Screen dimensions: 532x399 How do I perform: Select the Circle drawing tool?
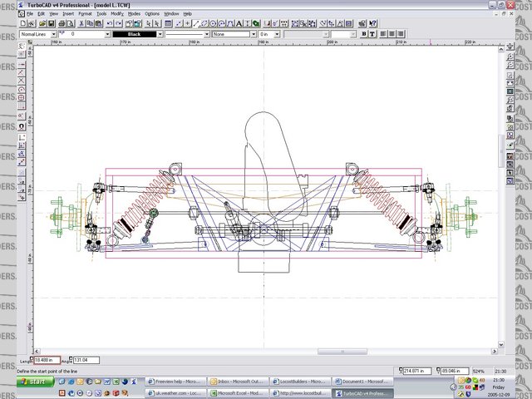point(213,23)
